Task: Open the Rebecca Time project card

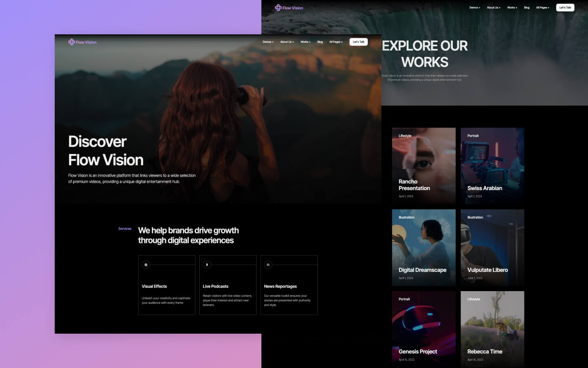Action: pyautogui.click(x=492, y=329)
